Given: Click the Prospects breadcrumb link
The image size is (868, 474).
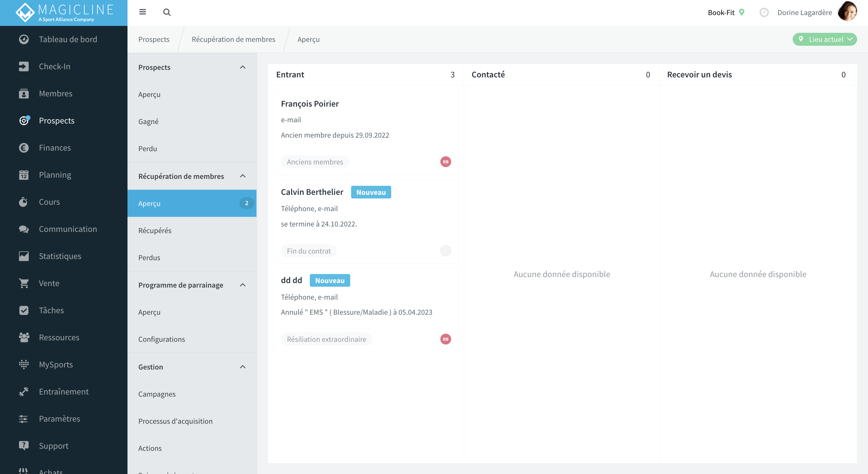Looking at the screenshot, I should (x=154, y=39).
